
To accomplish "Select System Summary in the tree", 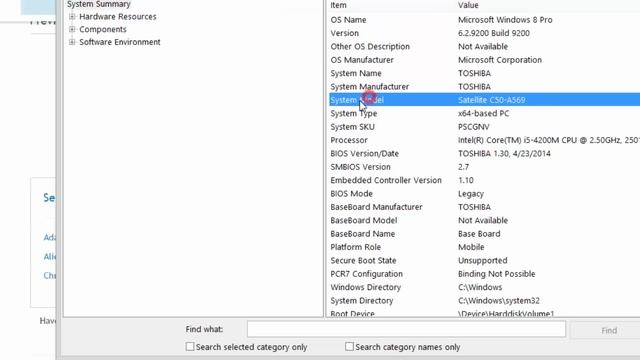I will (99, 4).
